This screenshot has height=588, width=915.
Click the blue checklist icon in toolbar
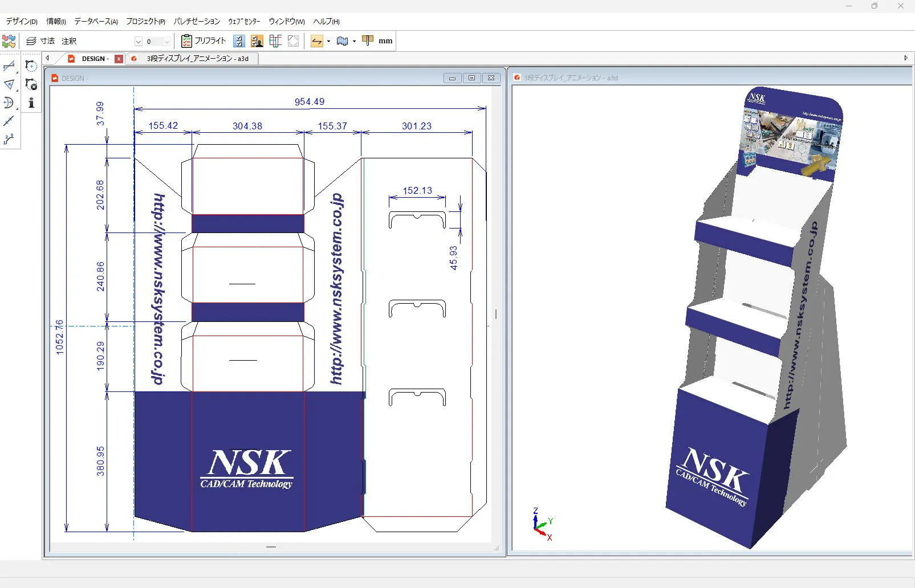239,41
